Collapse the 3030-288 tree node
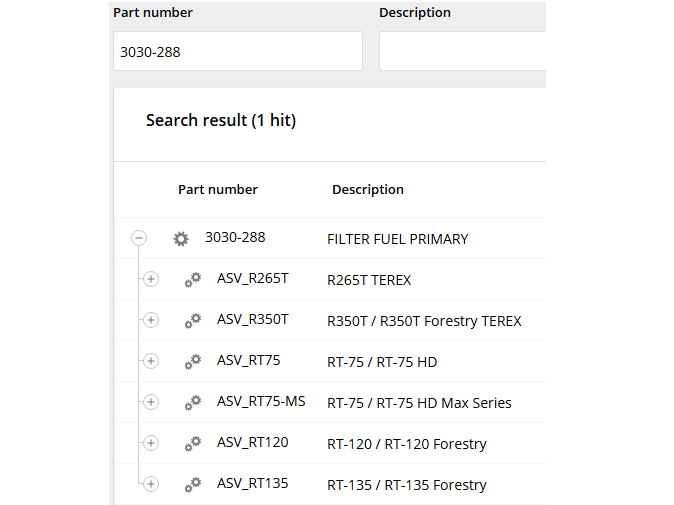This screenshot has width=674, height=505. [139, 239]
